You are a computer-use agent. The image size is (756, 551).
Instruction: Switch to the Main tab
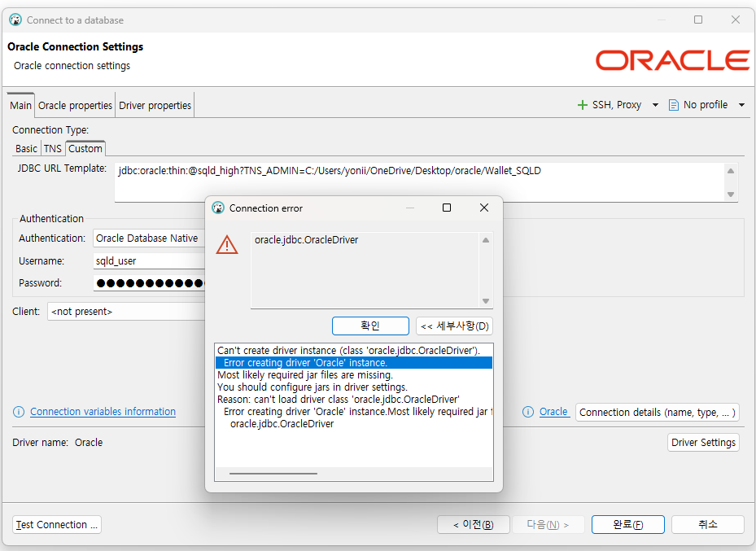click(x=20, y=105)
